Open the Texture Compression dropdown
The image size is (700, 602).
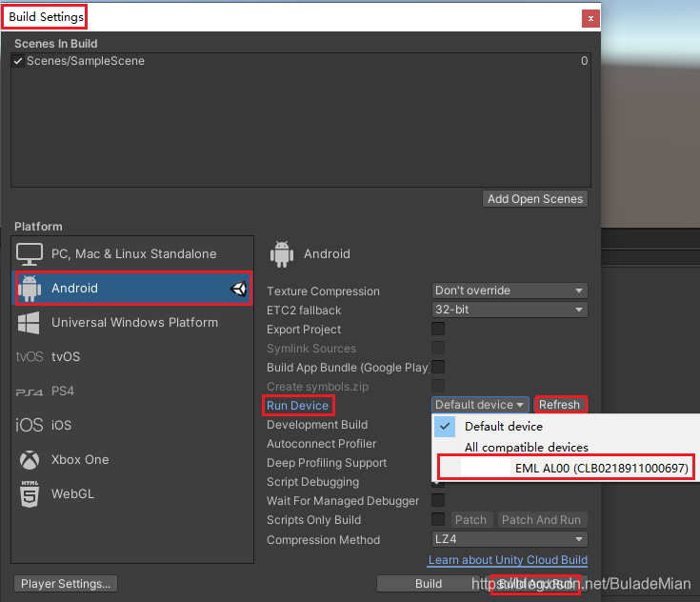pos(510,291)
